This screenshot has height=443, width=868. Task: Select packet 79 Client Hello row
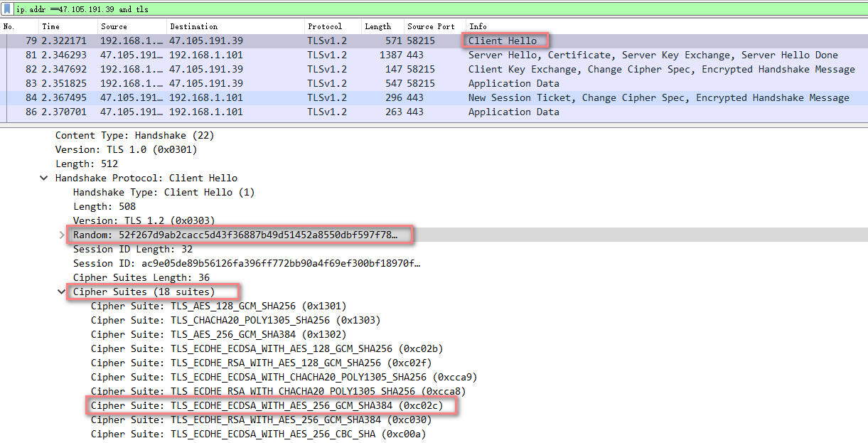pos(284,41)
